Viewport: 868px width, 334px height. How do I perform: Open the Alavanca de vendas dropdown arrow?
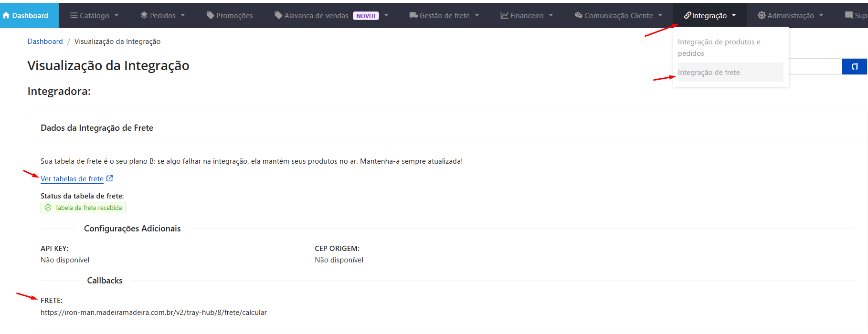pos(386,16)
